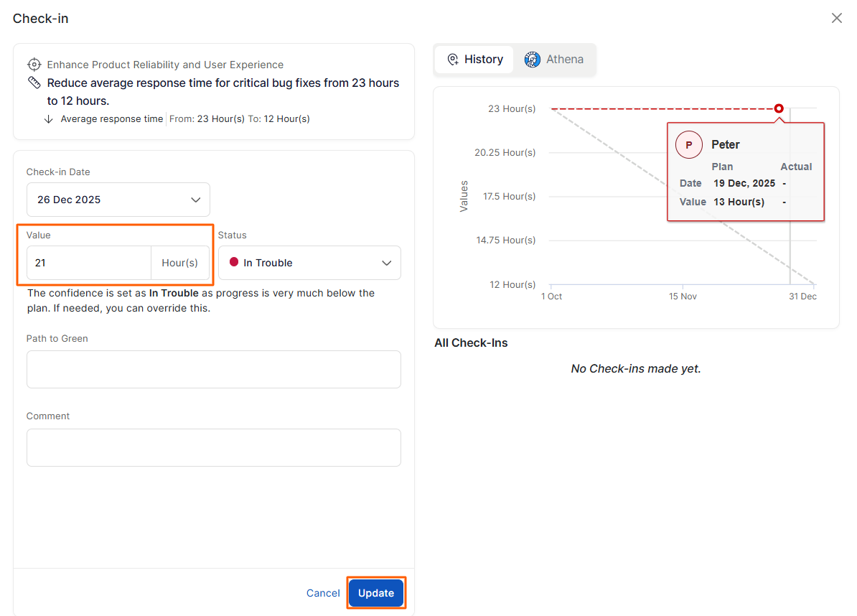Click the red In Trouble status dot

(x=234, y=262)
